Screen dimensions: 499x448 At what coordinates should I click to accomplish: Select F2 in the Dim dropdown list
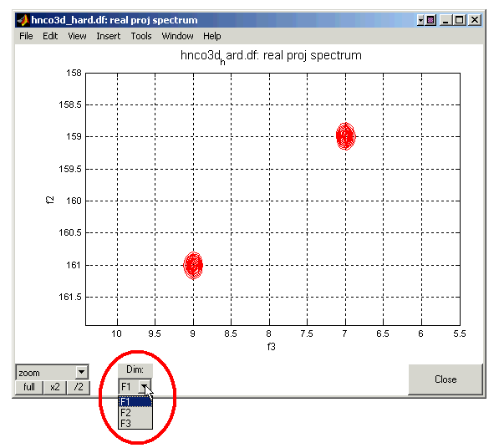click(135, 413)
